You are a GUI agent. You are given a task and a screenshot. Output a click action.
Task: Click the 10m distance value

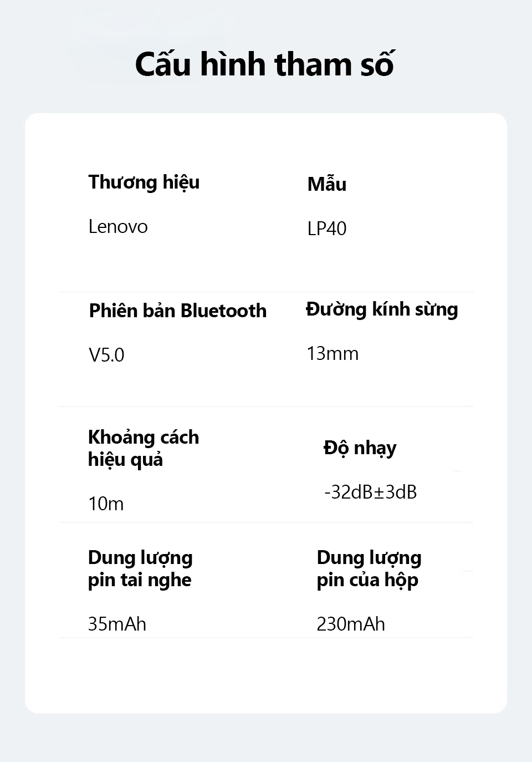coord(106,504)
